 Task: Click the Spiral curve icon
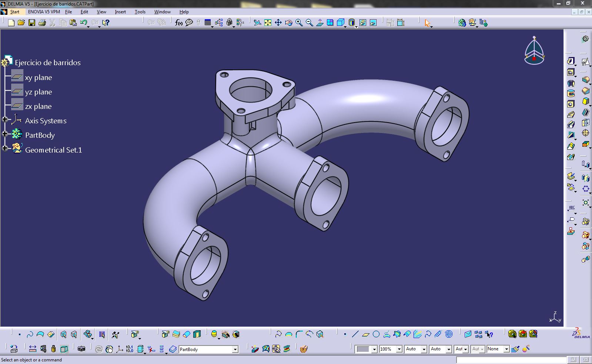point(449,334)
